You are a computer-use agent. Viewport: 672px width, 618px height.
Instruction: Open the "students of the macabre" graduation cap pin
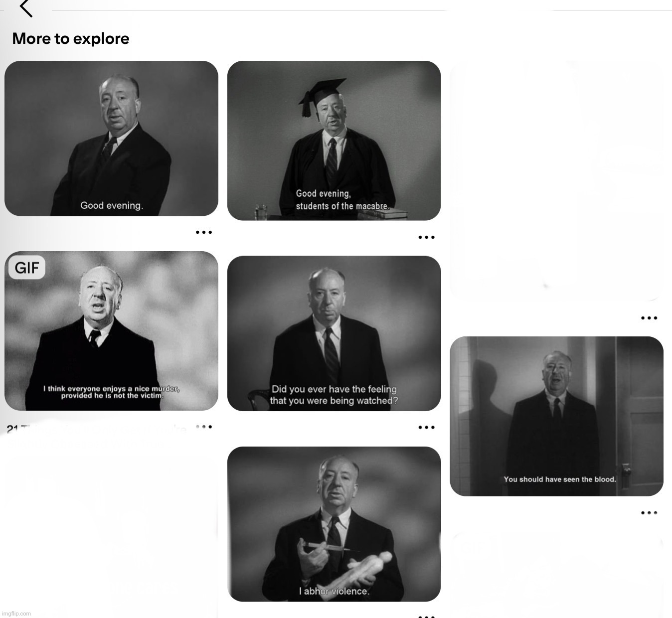click(x=334, y=141)
